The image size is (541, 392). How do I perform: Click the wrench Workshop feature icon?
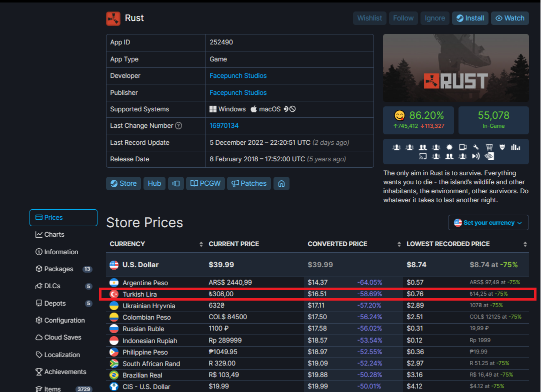(476, 147)
